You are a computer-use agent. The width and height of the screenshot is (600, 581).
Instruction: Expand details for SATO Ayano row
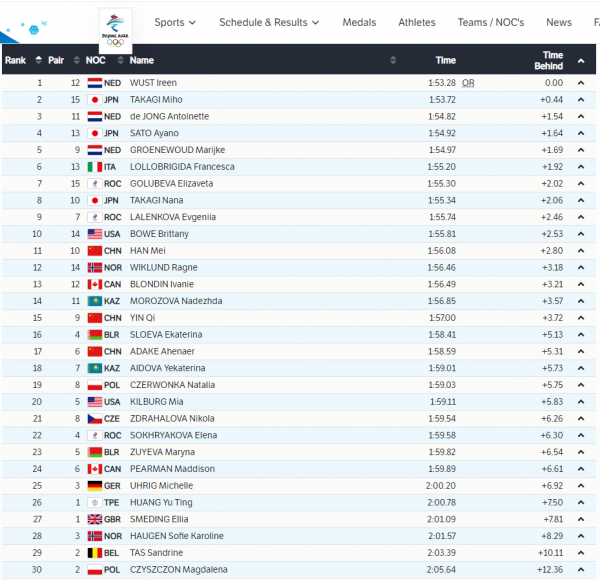[x=581, y=133]
